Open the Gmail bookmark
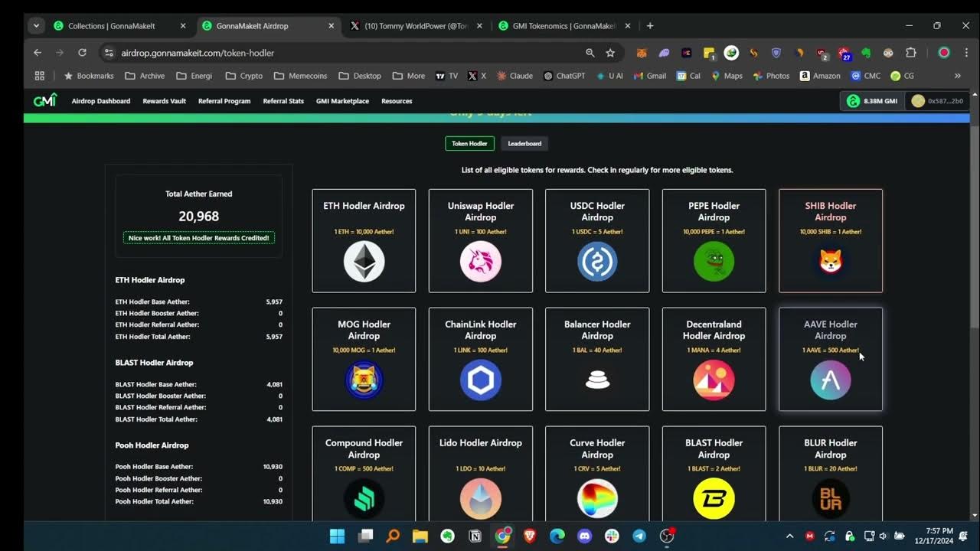 pyautogui.click(x=650, y=76)
